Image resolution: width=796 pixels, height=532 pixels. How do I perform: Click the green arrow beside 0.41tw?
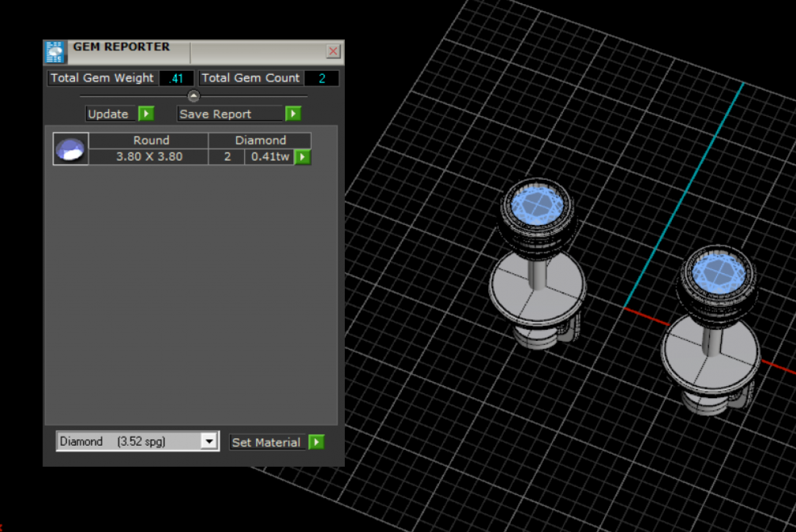click(x=302, y=157)
